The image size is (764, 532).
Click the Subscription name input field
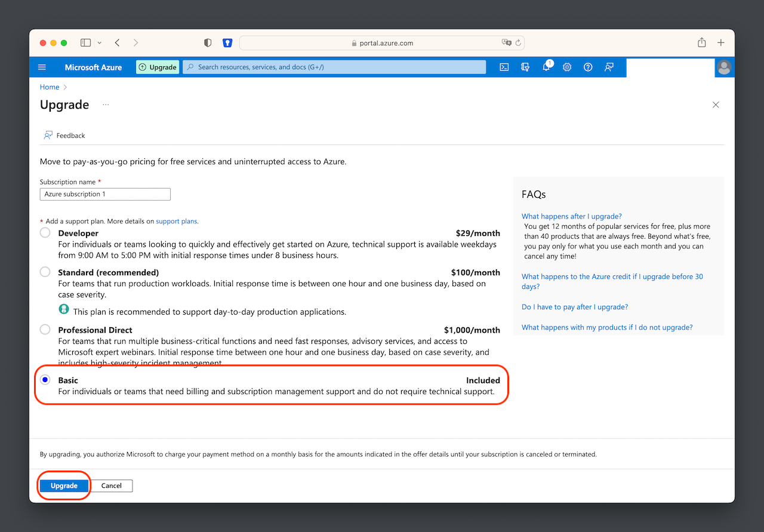point(105,194)
